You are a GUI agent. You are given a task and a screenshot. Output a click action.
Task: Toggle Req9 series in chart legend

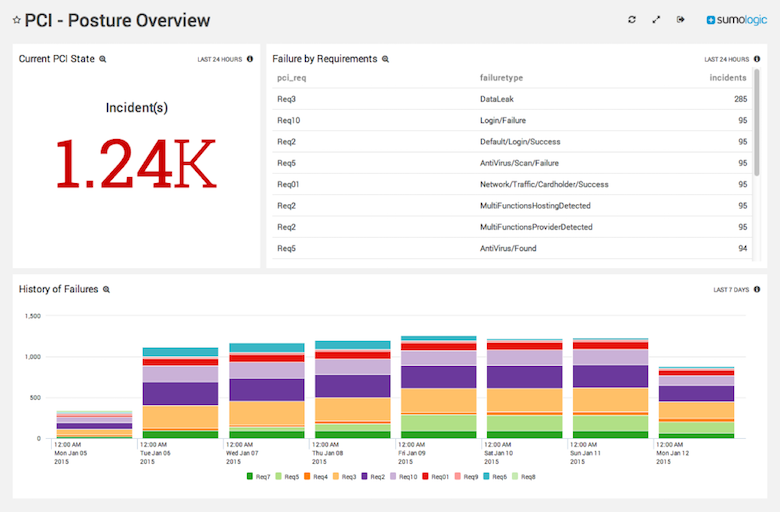click(x=466, y=477)
